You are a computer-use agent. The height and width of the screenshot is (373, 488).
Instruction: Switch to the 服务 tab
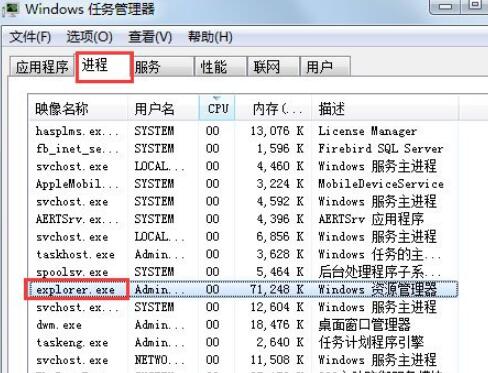[163, 67]
